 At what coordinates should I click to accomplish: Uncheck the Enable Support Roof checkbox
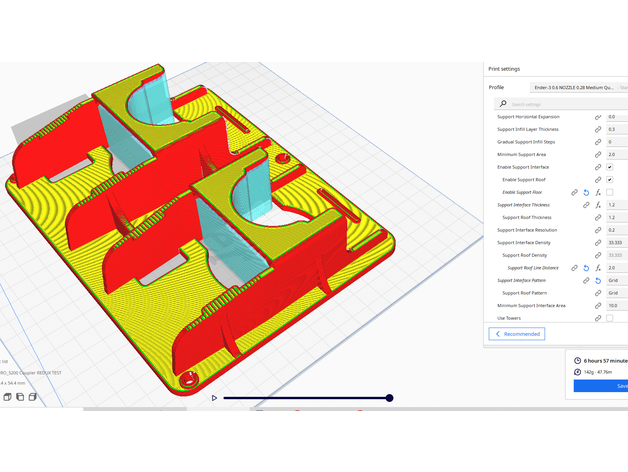click(610, 180)
